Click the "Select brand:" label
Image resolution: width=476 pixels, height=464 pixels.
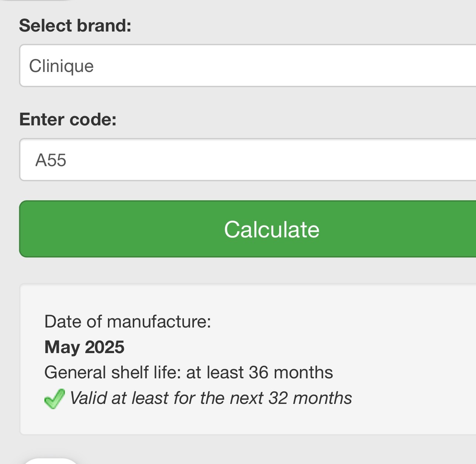pyautogui.click(x=75, y=26)
